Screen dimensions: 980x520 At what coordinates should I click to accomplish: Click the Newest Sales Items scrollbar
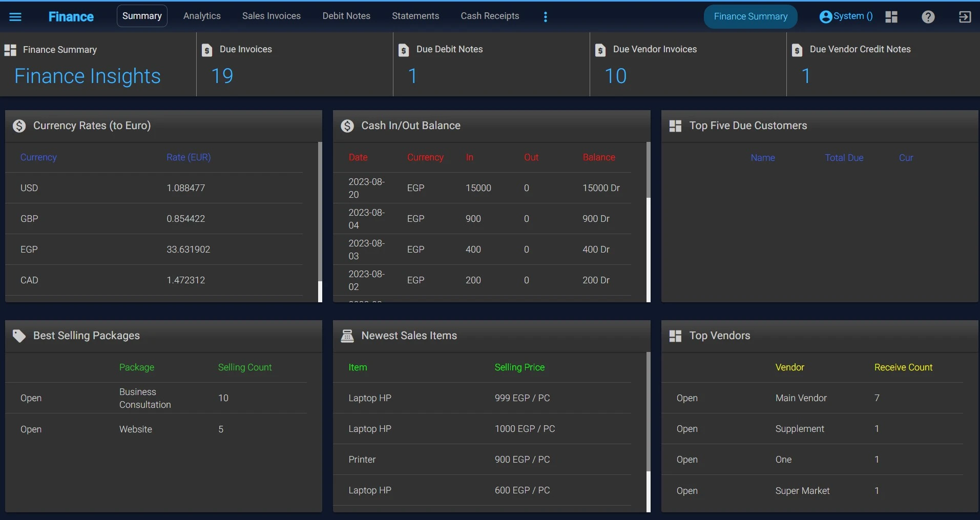[648, 432]
